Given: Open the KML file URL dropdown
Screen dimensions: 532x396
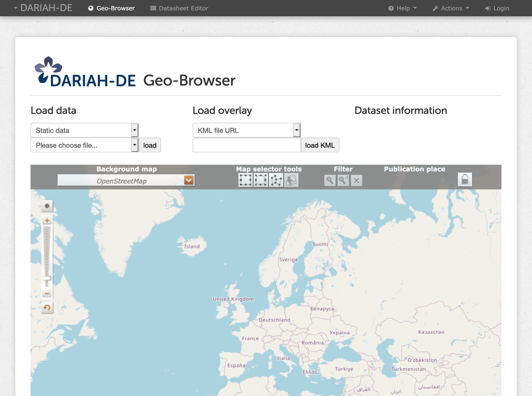Looking at the screenshot, I should tap(297, 130).
